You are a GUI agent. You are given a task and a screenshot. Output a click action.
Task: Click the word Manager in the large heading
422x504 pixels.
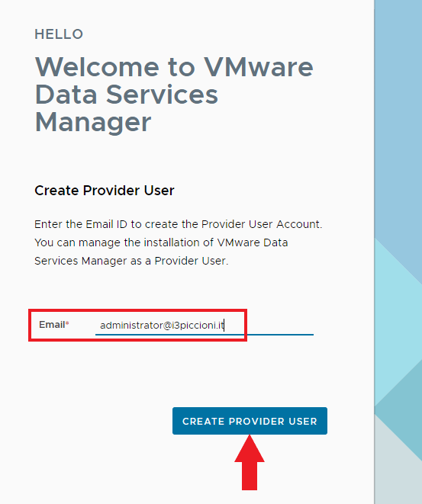click(x=93, y=123)
